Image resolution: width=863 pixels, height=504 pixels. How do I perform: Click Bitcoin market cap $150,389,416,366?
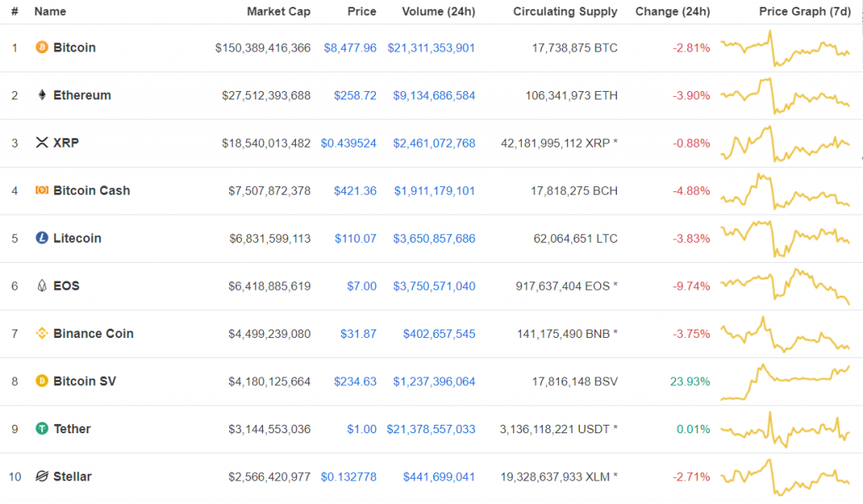coord(263,48)
